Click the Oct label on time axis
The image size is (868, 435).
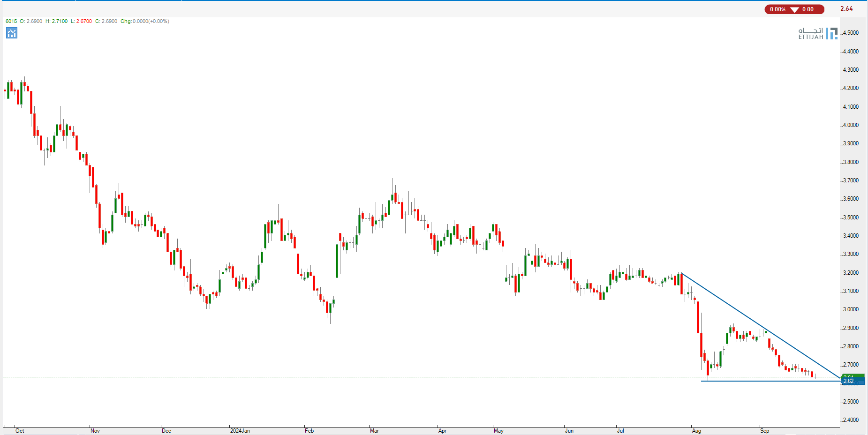(x=20, y=430)
